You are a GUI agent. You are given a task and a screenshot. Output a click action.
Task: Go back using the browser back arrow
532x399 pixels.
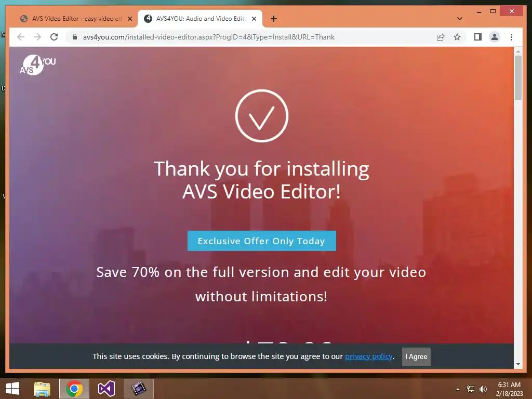[x=21, y=37]
